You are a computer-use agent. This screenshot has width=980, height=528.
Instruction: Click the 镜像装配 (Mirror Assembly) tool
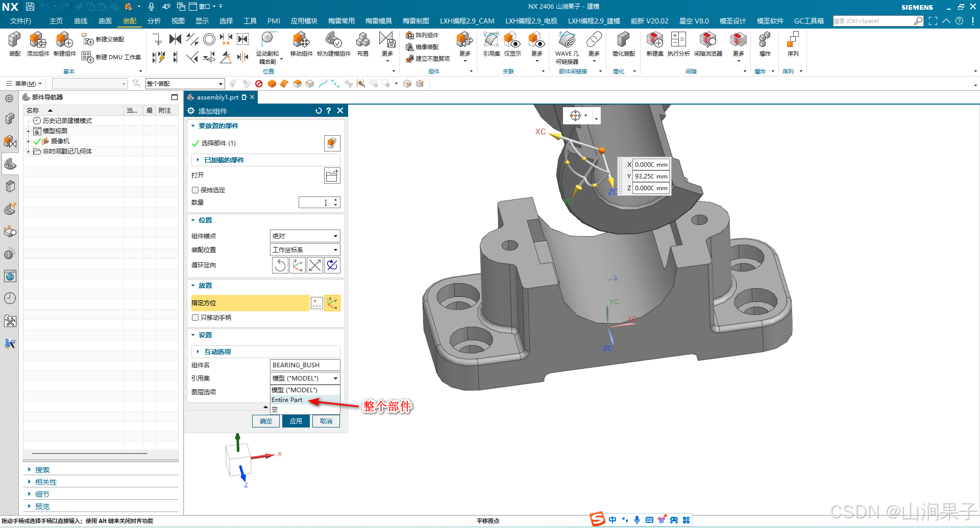coord(422,47)
